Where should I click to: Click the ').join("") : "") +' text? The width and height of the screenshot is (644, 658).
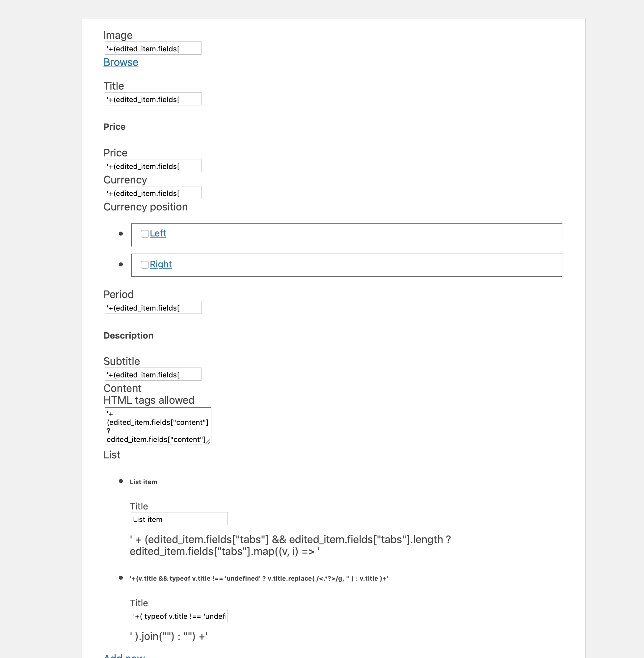click(169, 636)
